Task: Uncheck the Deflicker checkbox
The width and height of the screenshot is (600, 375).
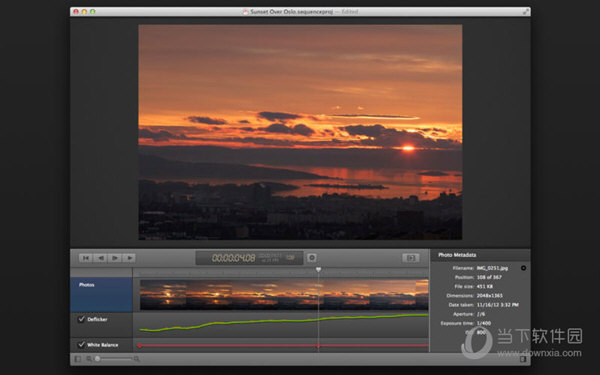Action: [81, 319]
